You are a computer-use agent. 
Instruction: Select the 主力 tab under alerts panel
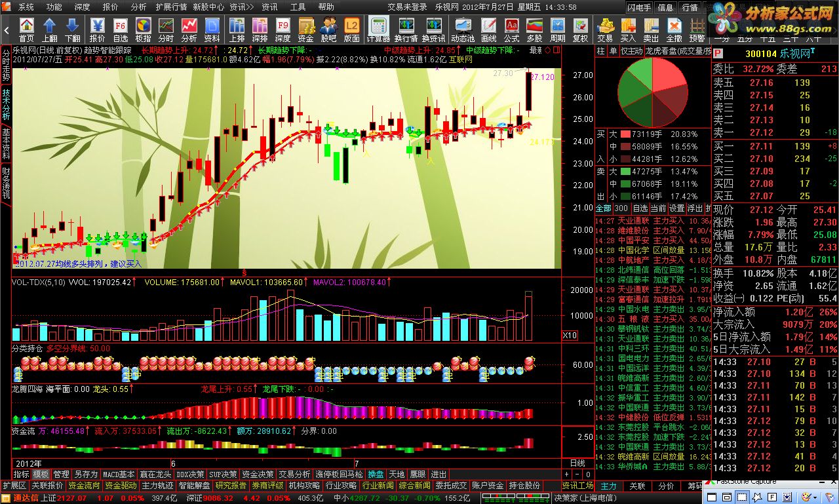click(x=609, y=486)
